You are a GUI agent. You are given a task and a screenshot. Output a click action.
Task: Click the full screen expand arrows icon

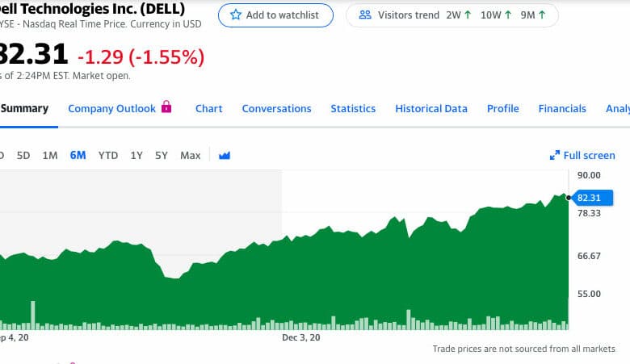point(554,155)
